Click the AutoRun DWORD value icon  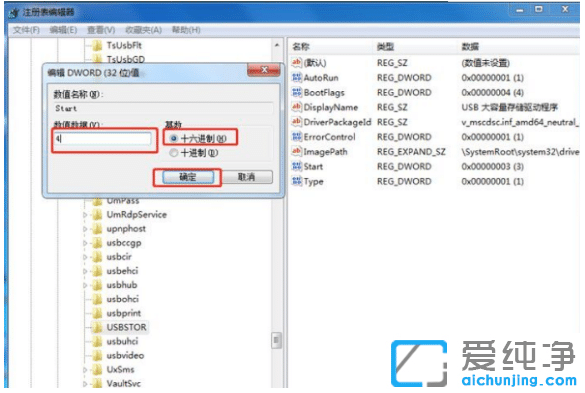[297, 78]
